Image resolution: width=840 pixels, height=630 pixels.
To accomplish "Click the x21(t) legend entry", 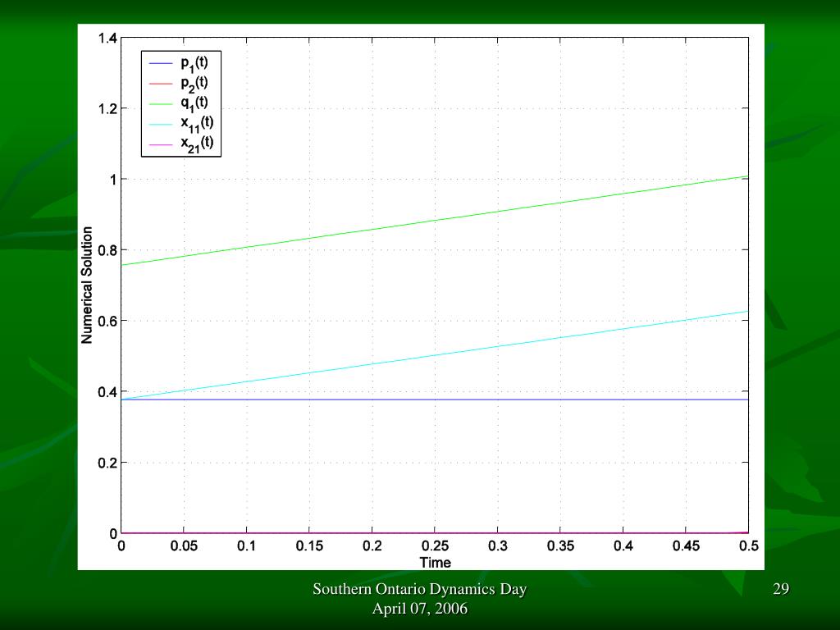I will tap(181, 144).
